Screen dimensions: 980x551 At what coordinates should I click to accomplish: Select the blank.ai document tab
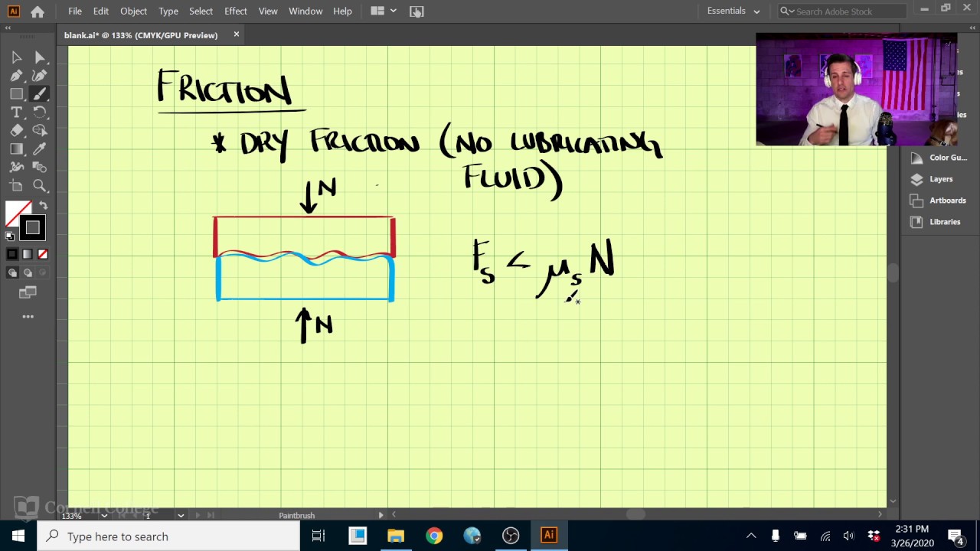click(x=141, y=35)
